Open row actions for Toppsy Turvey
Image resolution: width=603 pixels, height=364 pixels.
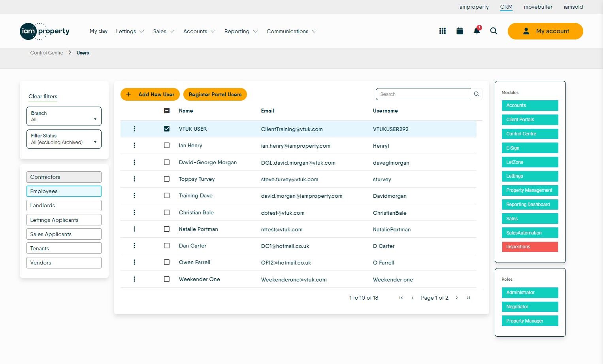pos(134,179)
